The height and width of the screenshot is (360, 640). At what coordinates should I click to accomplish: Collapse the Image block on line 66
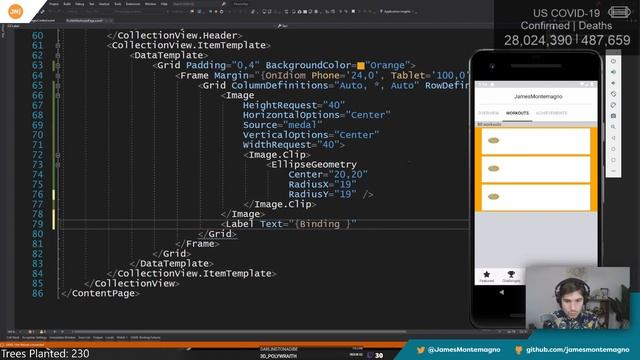point(58,96)
